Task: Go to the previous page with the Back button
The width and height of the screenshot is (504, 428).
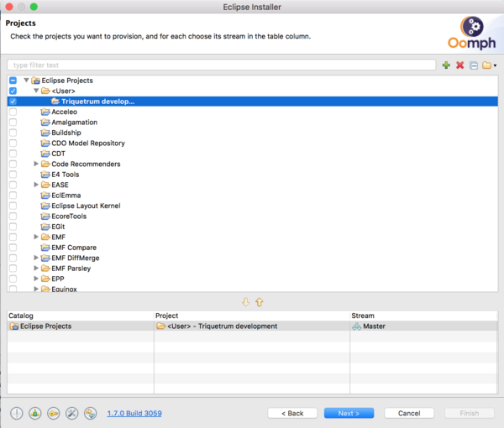Action: pos(292,413)
